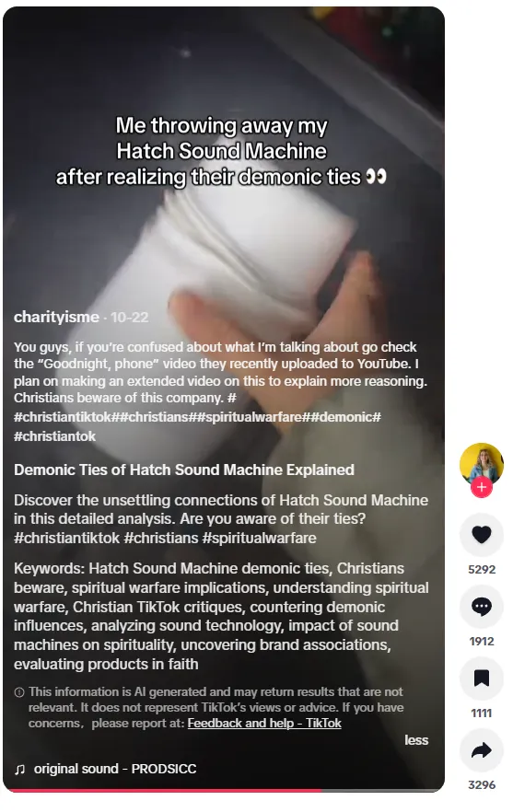Share video using the arrow icon
The height and width of the screenshot is (812, 513).
[482, 749]
